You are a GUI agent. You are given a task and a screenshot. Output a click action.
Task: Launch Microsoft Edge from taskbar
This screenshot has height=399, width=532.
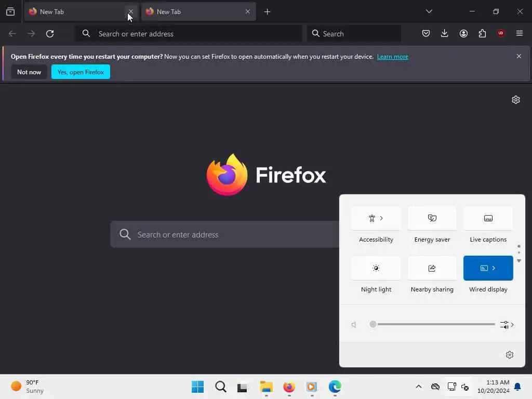pyautogui.click(x=335, y=387)
